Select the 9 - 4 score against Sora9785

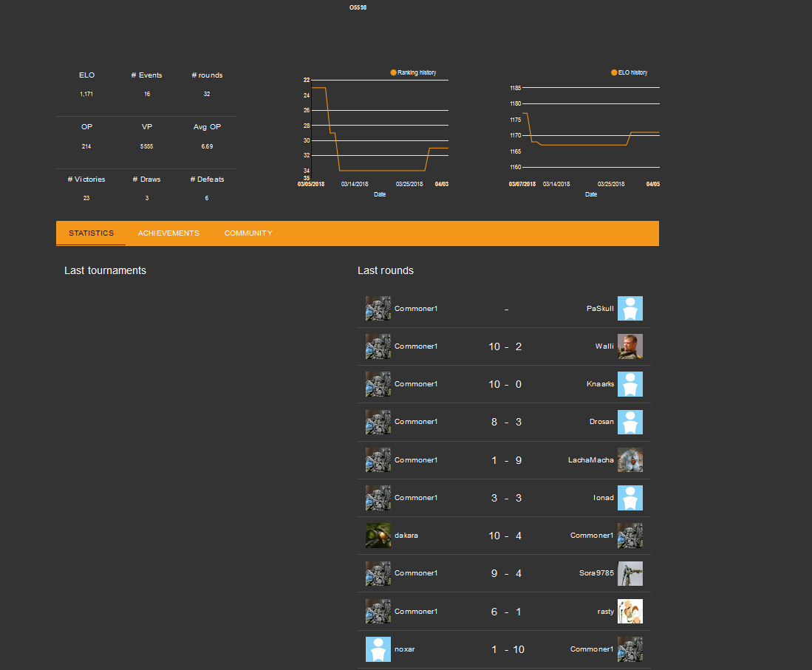click(x=506, y=574)
